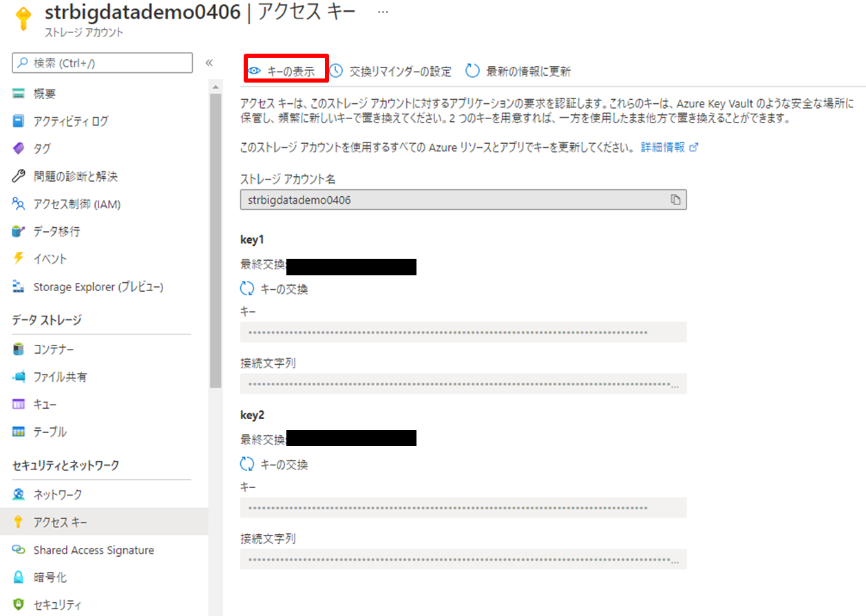Image resolution: width=866 pixels, height=616 pixels.
Task: Click the セキュリティ shield icon
Action: (19, 605)
